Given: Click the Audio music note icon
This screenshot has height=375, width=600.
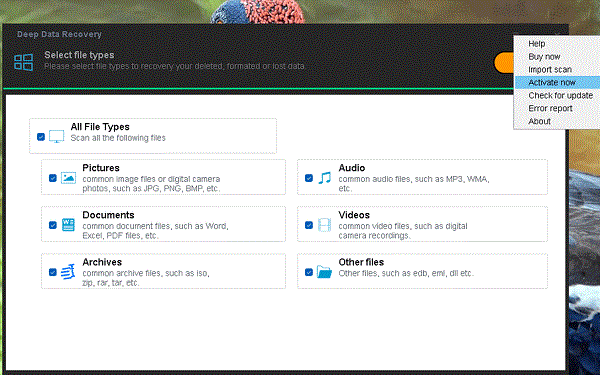Looking at the screenshot, I should pos(324,178).
